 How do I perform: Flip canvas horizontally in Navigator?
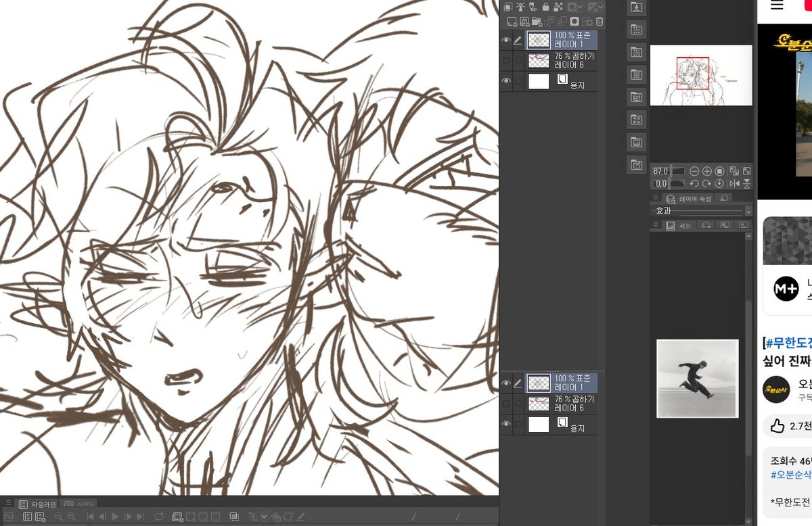pyautogui.click(x=734, y=184)
